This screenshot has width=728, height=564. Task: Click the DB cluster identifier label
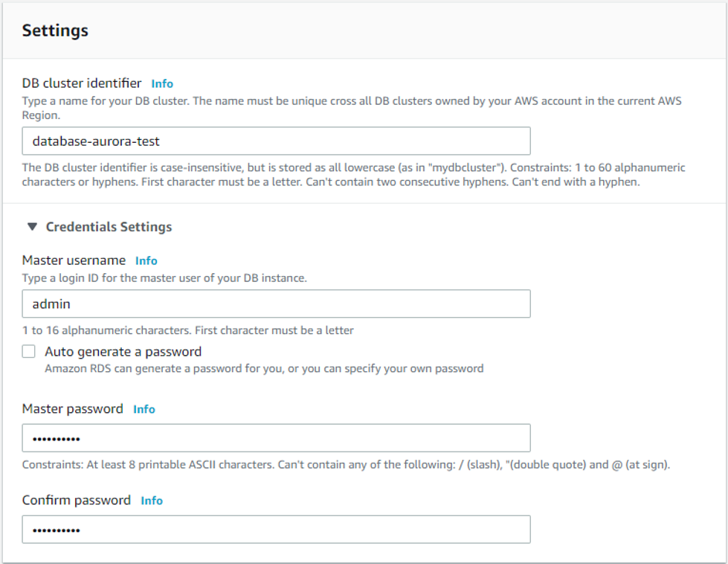82,83
